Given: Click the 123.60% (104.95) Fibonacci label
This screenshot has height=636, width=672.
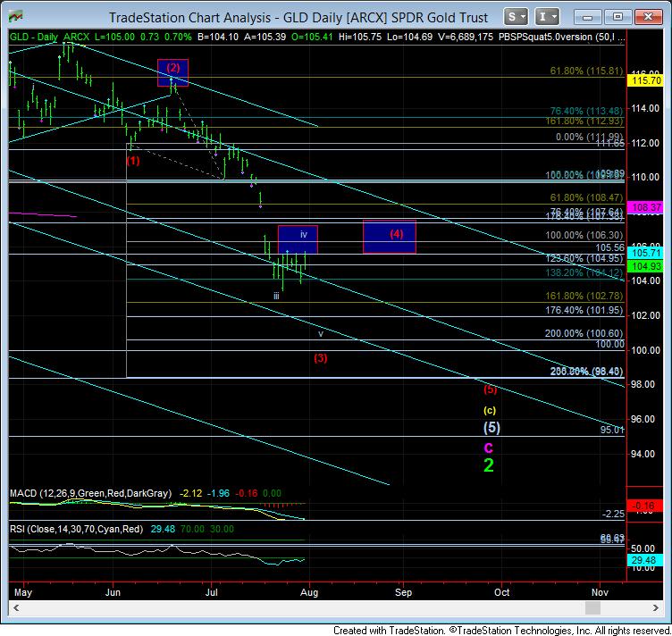Looking at the screenshot, I should (584, 258).
